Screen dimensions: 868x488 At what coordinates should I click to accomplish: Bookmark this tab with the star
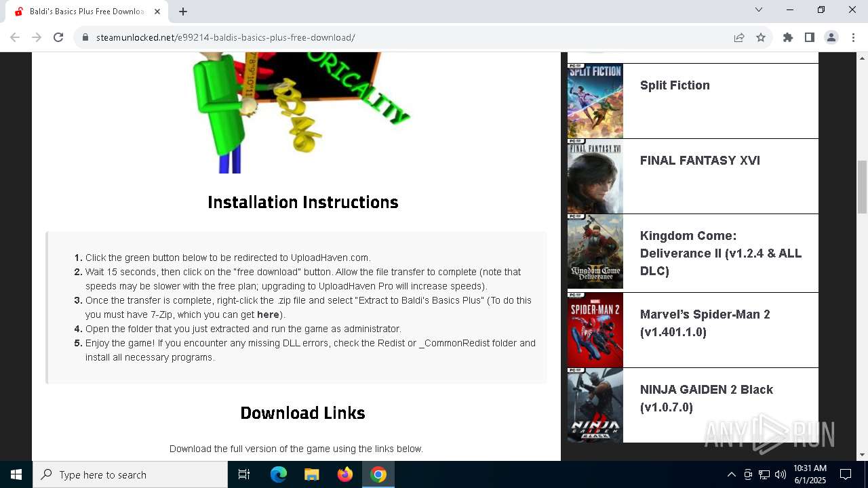click(761, 37)
